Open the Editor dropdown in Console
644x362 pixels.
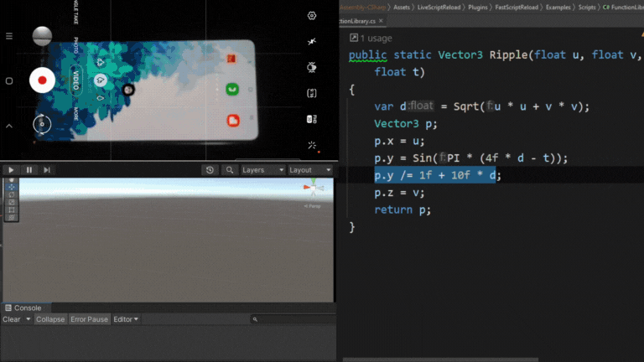[x=126, y=319]
